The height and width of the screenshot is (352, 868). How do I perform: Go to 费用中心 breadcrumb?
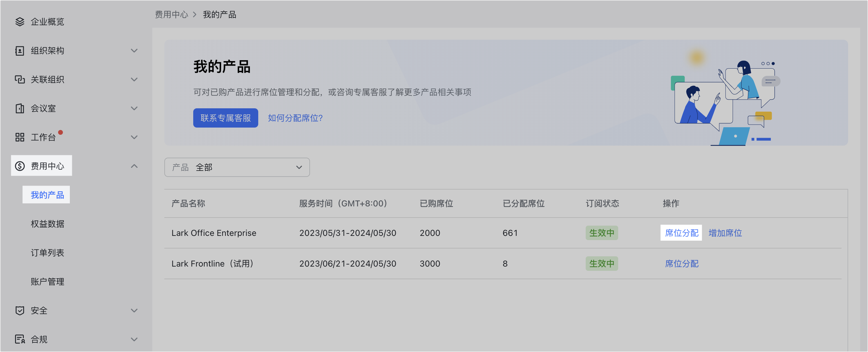click(x=172, y=14)
